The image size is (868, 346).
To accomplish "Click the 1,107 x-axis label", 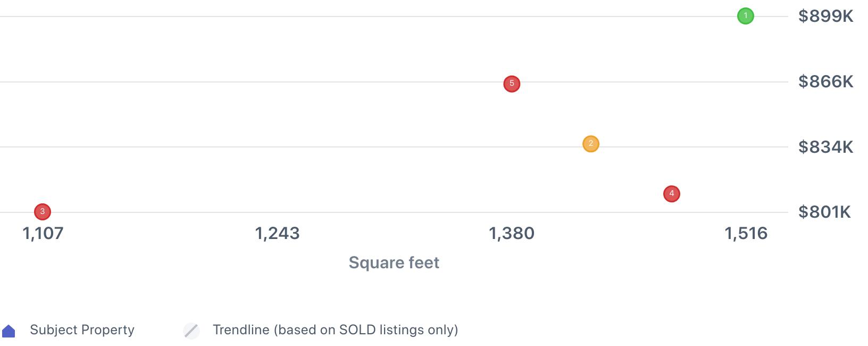I will pos(43,233).
